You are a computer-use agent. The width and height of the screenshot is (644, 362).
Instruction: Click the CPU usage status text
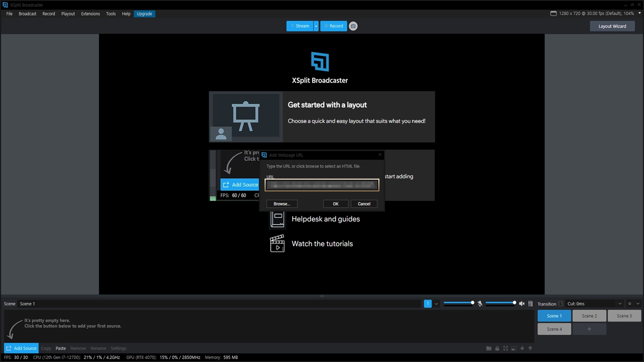[76, 357]
